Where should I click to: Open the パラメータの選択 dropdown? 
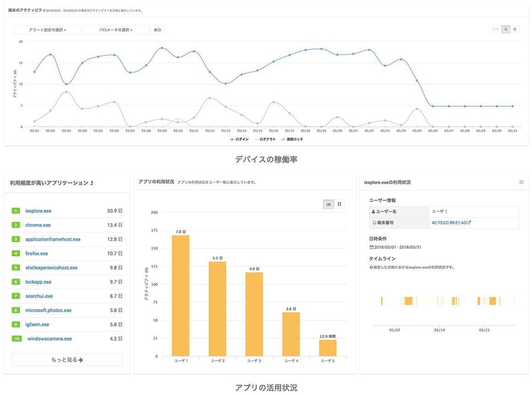pyautogui.click(x=115, y=30)
